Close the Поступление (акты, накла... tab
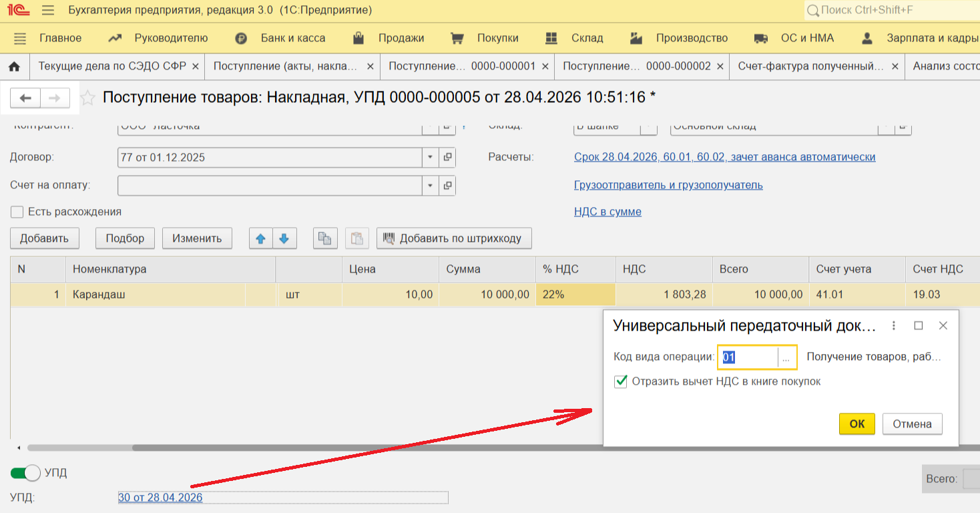Image resolution: width=980 pixels, height=513 pixels. click(371, 67)
